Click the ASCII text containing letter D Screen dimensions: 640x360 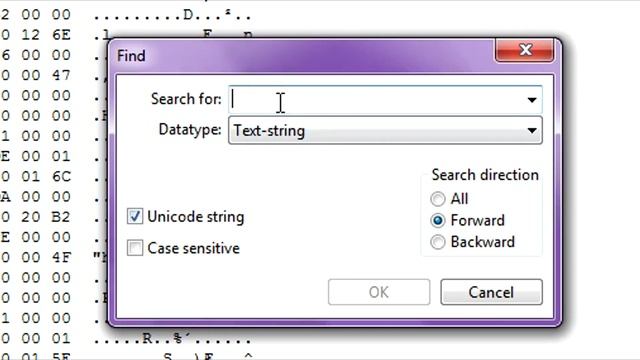point(172,15)
